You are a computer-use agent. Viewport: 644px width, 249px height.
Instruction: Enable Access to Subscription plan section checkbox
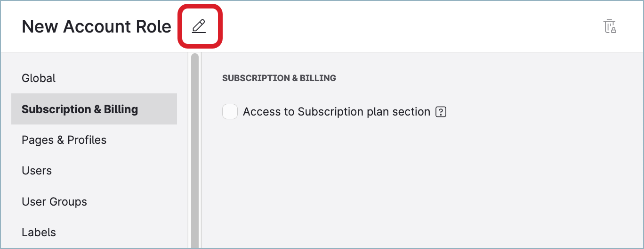[230, 112]
